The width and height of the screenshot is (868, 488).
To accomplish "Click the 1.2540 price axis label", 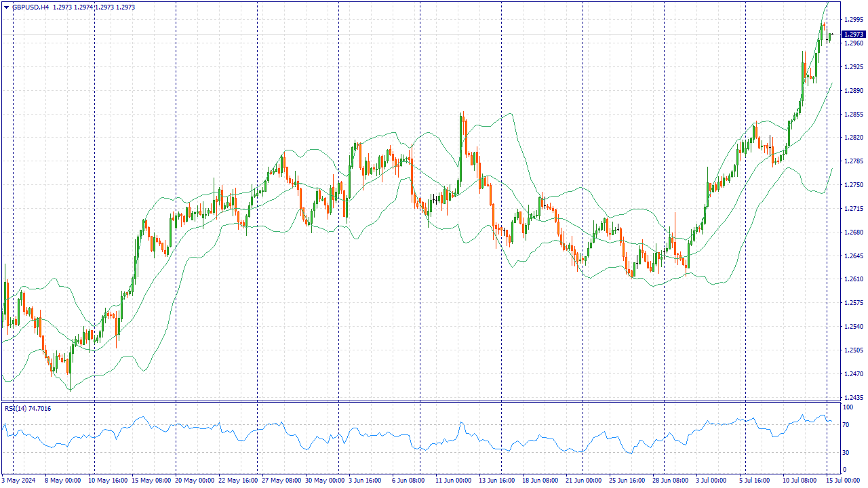I will click(854, 327).
